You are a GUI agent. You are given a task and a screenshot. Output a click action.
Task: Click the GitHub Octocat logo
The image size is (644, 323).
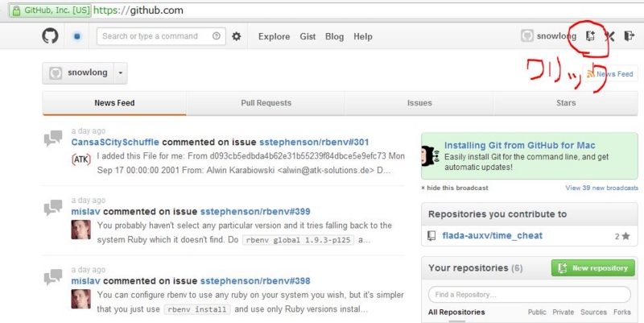[50, 36]
